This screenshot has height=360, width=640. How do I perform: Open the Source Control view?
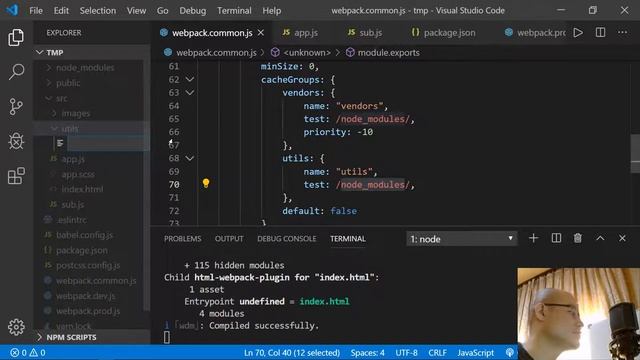(x=16, y=107)
